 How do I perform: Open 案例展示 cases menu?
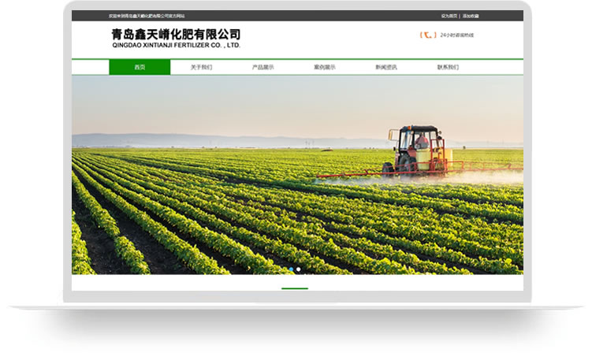coord(324,68)
